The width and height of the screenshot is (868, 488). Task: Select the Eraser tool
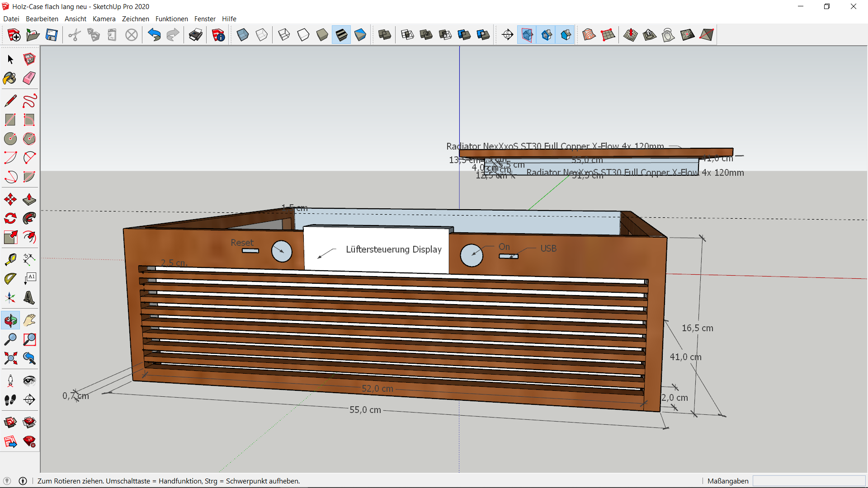29,79
